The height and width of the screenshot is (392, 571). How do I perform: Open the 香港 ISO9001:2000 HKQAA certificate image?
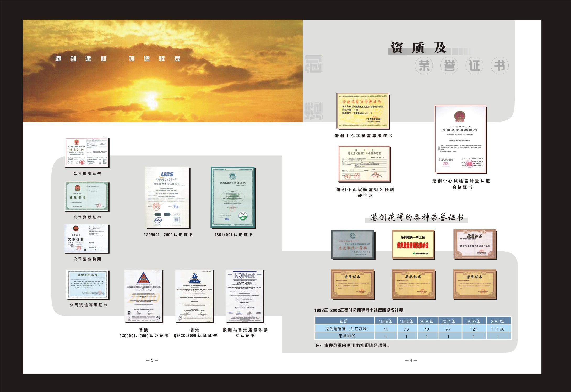(x=144, y=296)
